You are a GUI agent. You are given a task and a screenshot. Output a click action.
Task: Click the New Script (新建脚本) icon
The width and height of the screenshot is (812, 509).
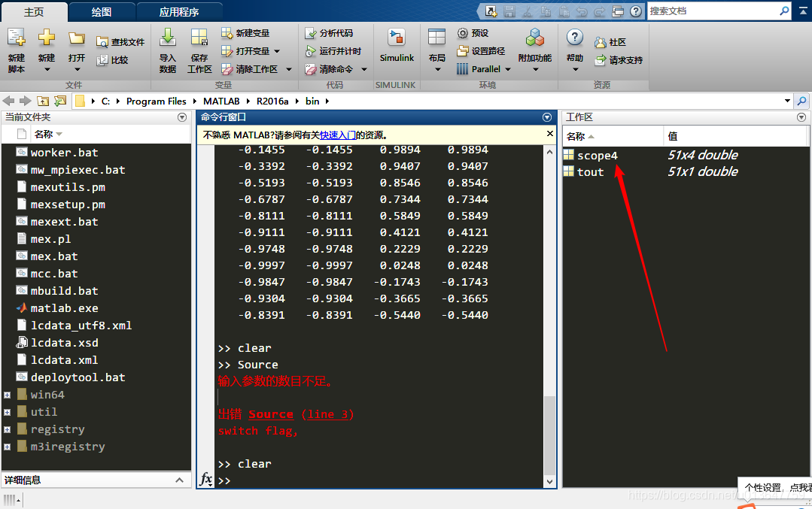click(16, 38)
